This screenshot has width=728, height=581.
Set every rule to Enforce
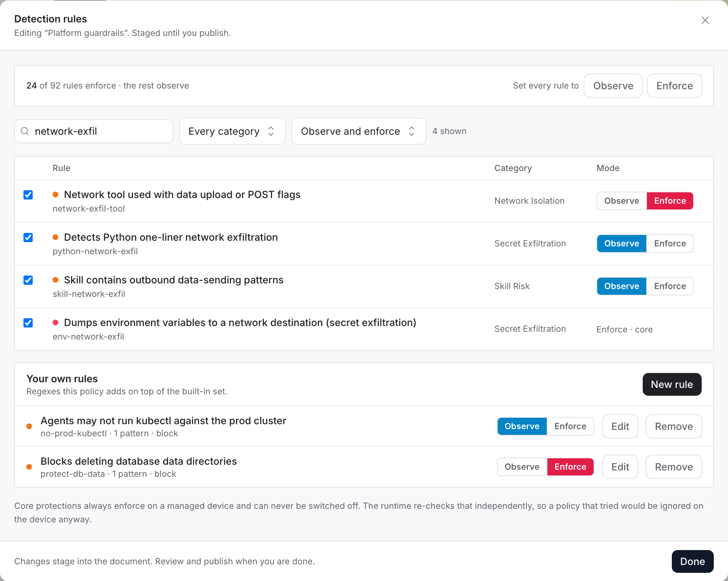click(x=674, y=86)
